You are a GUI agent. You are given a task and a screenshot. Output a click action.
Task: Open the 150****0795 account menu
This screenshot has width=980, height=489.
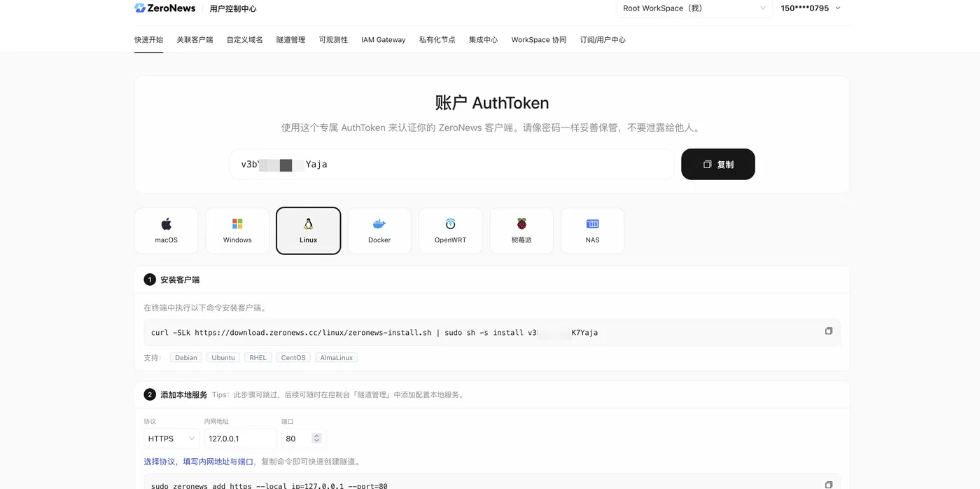[x=811, y=8]
